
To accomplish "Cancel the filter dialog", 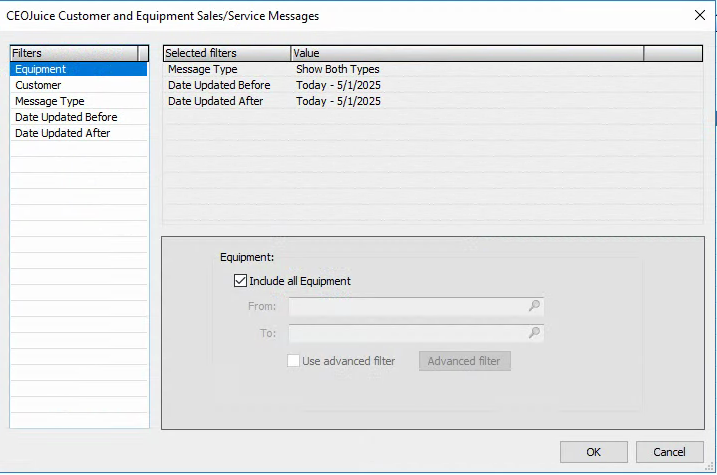I will click(669, 452).
